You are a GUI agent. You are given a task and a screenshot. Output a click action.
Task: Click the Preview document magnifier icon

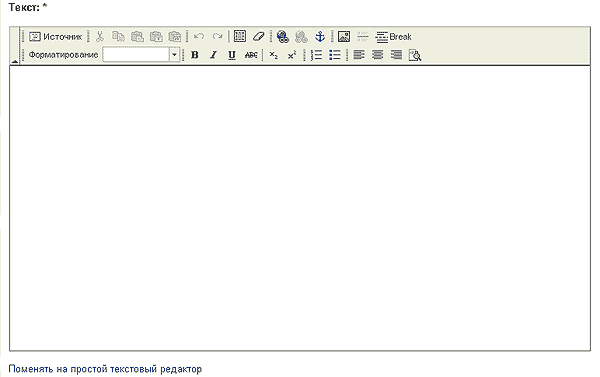pos(415,55)
